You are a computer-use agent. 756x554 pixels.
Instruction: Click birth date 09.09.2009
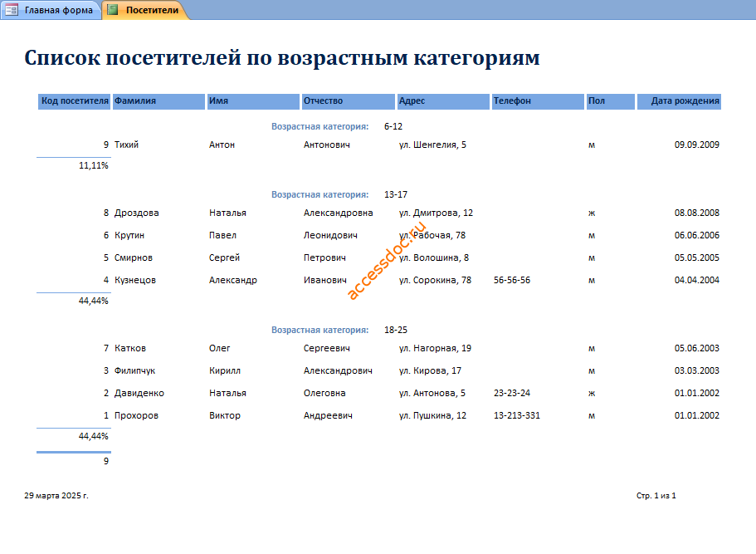697,145
